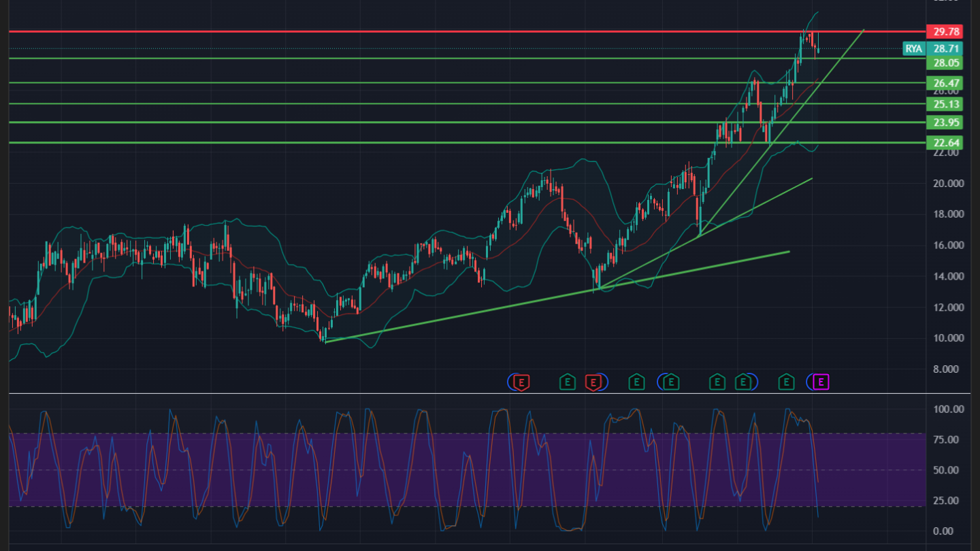Click the current price label 28.71
Screen dimensions: 980x551
946,49
